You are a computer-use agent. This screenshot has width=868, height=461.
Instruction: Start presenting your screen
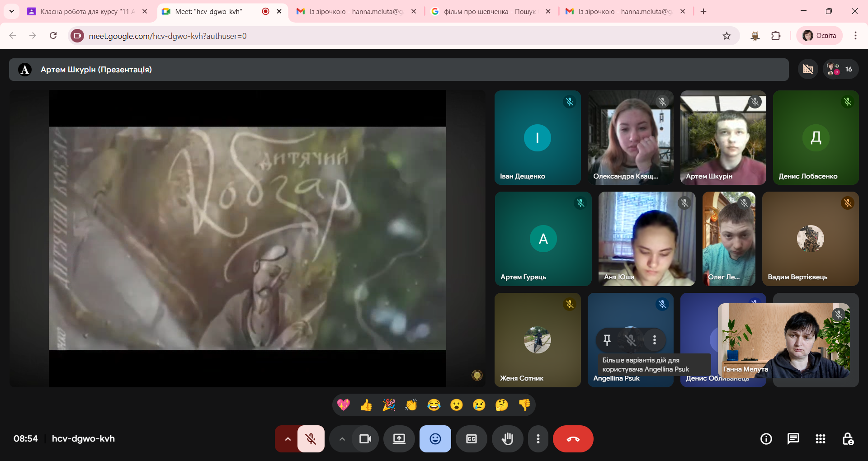(399, 439)
